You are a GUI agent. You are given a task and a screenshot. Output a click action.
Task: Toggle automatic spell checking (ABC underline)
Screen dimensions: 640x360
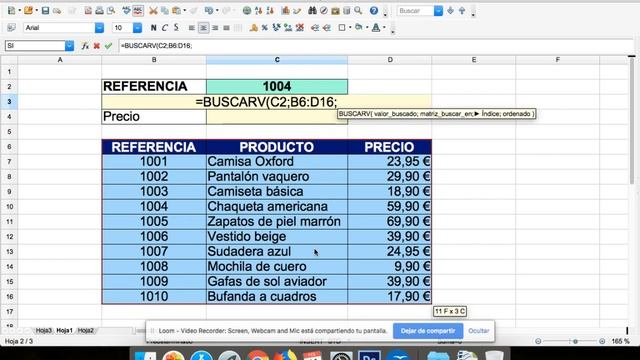pos(138,11)
